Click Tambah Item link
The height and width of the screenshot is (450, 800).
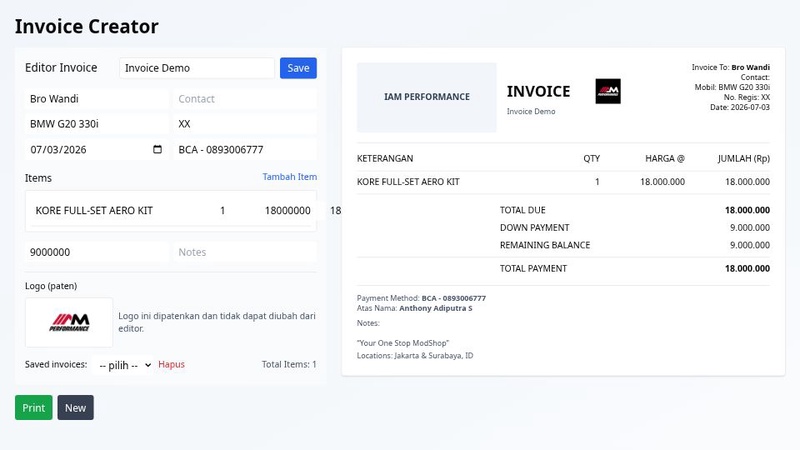(x=289, y=177)
